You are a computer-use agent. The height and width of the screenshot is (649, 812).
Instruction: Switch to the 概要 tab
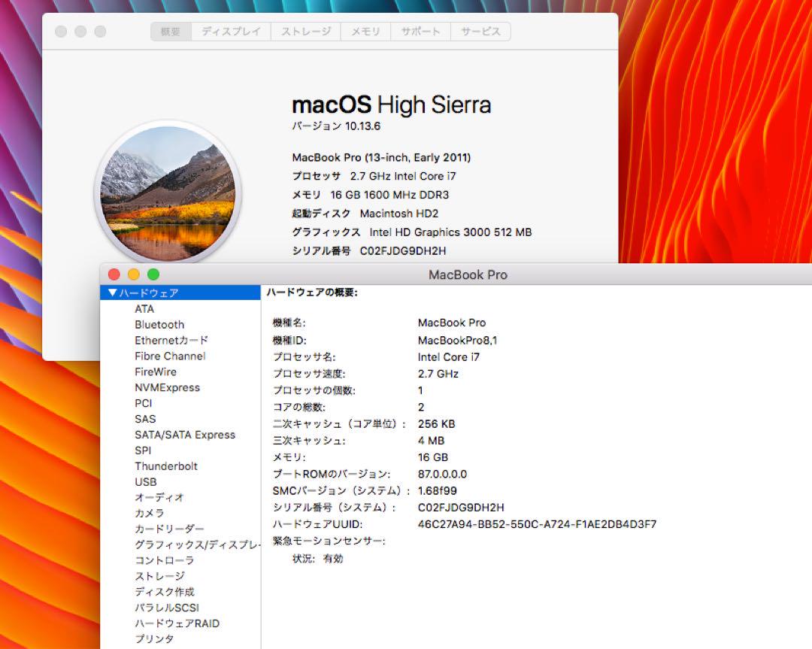(171, 32)
